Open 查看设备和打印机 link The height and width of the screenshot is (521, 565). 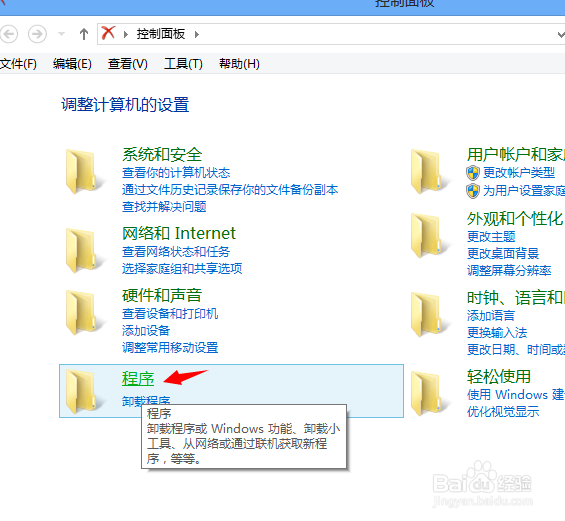coord(170,313)
